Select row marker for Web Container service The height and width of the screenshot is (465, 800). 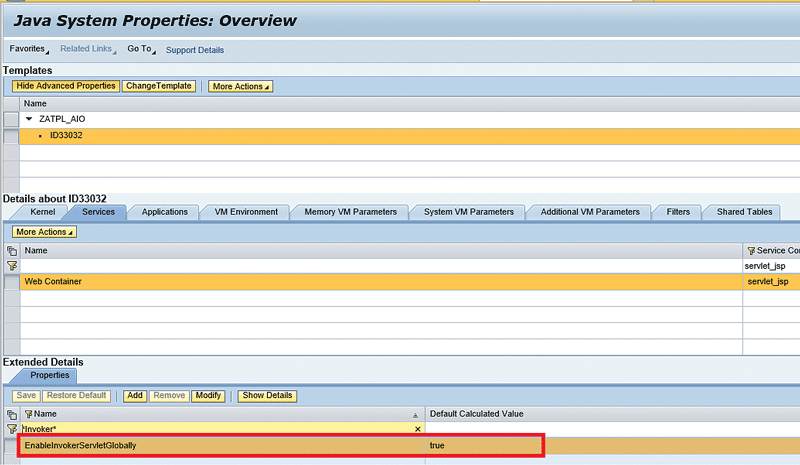11,282
